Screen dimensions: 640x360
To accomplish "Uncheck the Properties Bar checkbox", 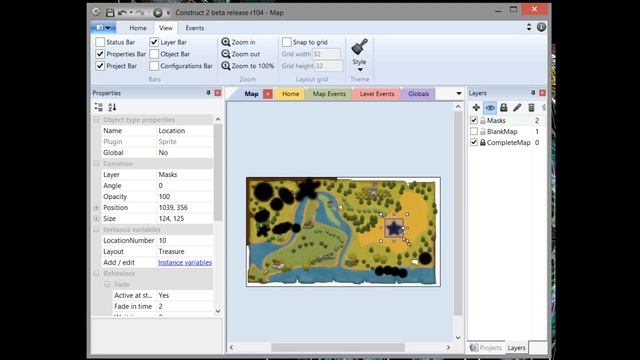I will tap(100, 54).
